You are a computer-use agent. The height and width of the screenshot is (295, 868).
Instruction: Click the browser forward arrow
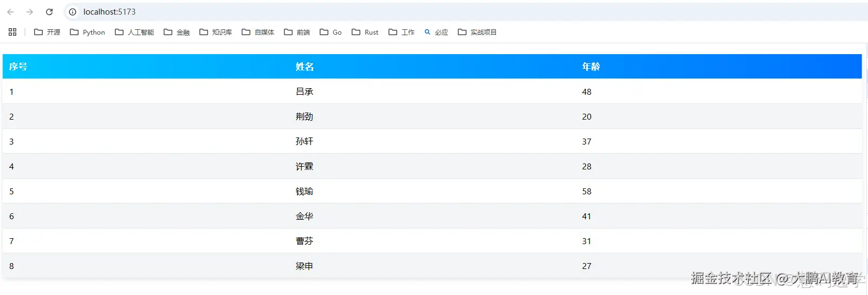pos(30,12)
